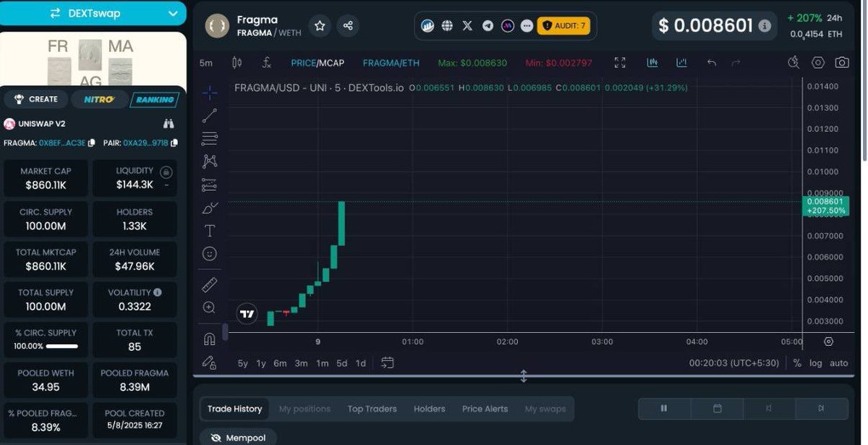Enter fullscreen chart mode
This screenshot has width=868, height=445.
point(620,63)
